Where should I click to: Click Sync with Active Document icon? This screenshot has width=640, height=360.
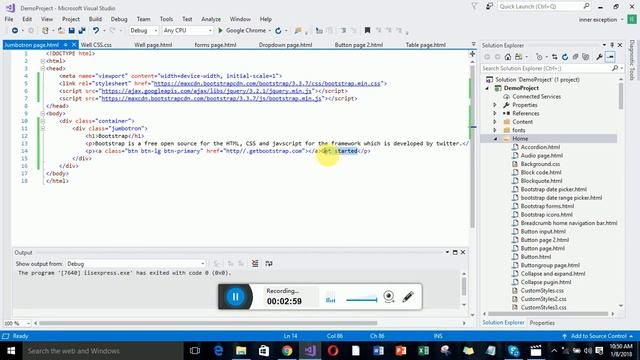tap(554, 57)
